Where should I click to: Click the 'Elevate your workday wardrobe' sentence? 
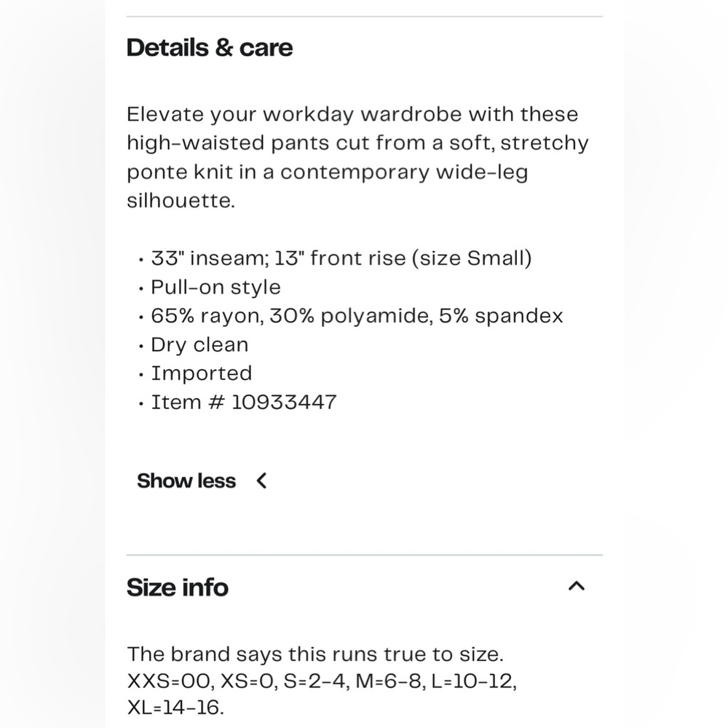(x=352, y=114)
